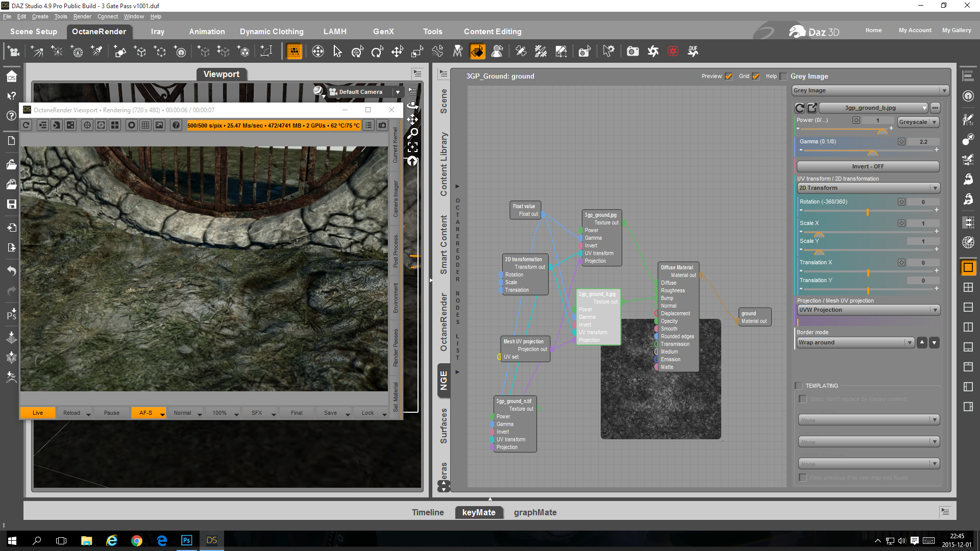Click the reload texture icon beside 3gp_ground_b.jpg
This screenshot has height=551, width=980.
pyautogui.click(x=800, y=108)
